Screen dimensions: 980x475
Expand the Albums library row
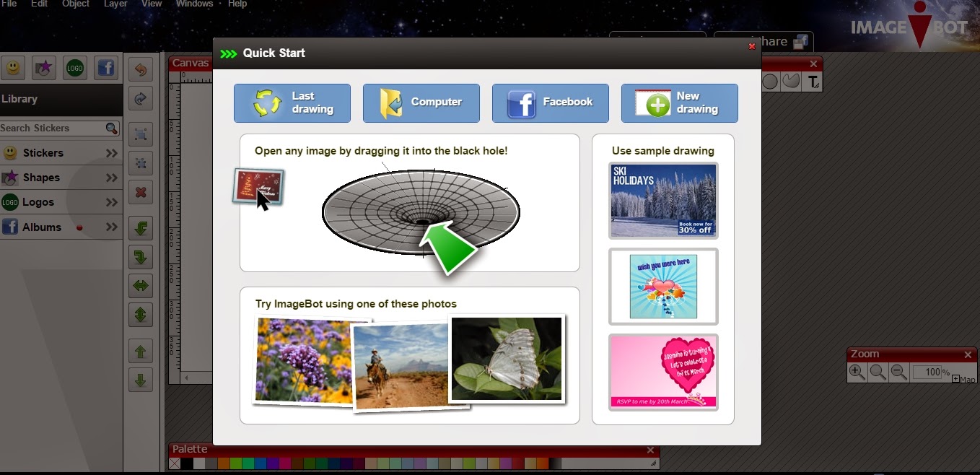pyautogui.click(x=61, y=227)
